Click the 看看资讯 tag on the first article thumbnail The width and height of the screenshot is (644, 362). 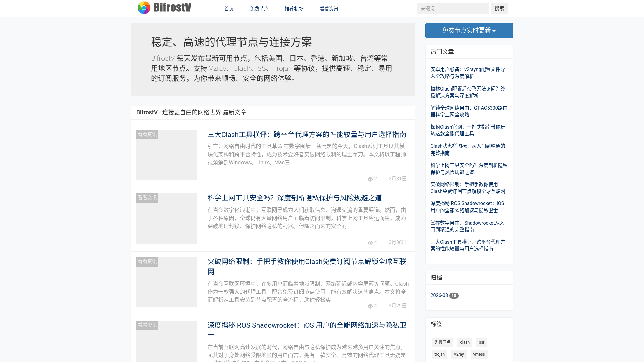[x=147, y=135]
